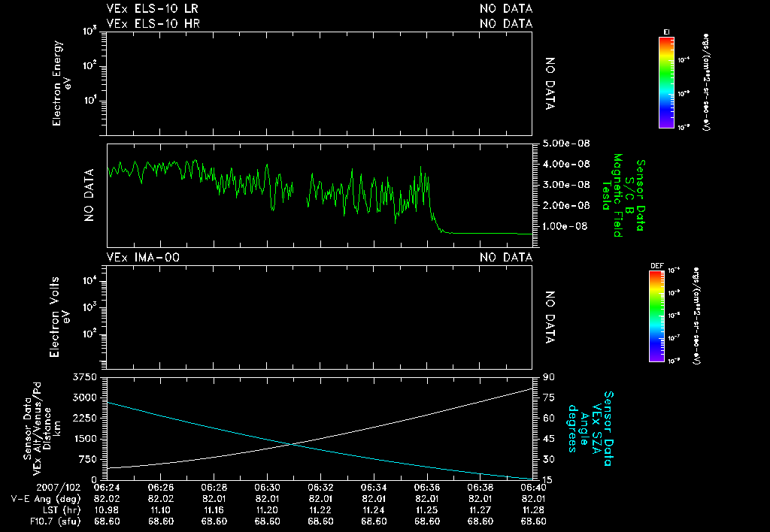770x532 pixels.
Task: Click the 'V-E Ang (deg)' row label
Action: tap(46, 499)
